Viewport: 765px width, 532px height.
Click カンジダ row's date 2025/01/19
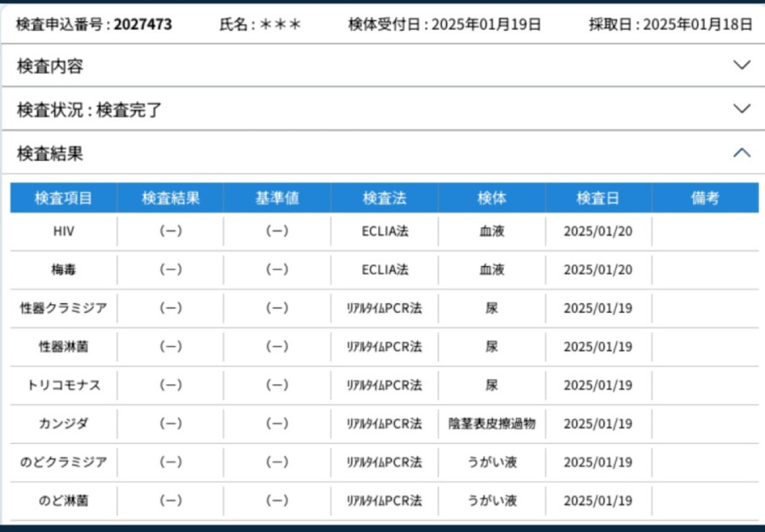[x=598, y=424]
